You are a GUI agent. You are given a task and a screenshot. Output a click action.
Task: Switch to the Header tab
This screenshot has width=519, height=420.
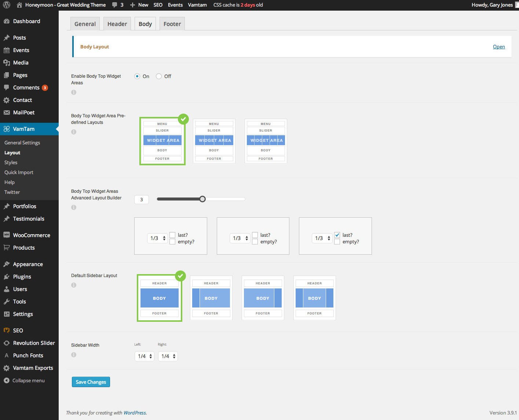click(x=117, y=24)
